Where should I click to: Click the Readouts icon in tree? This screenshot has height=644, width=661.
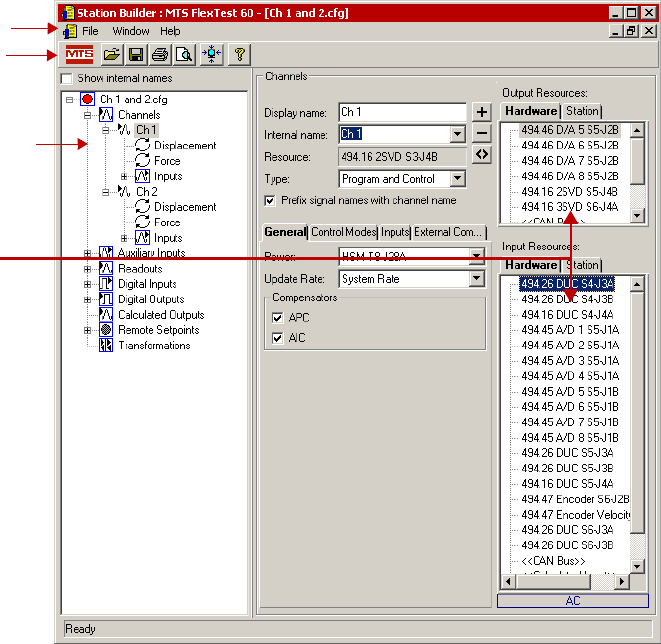click(x=106, y=268)
